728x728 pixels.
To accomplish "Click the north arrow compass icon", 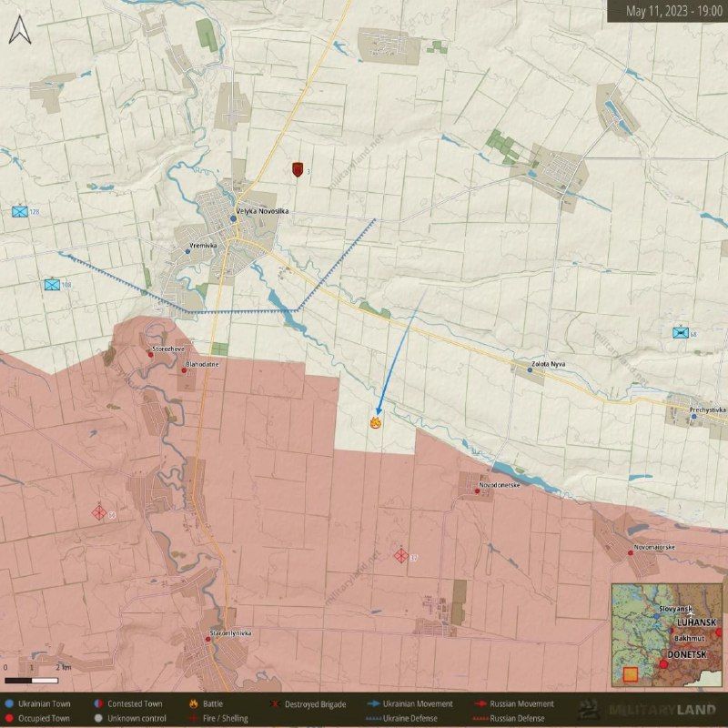I will pyautogui.click(x=20, y=30).
